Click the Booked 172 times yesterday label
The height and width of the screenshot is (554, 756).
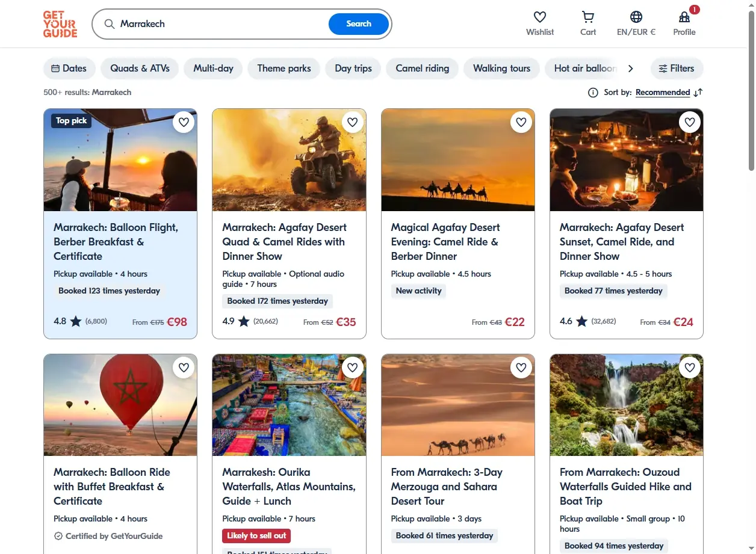[277, 301]
